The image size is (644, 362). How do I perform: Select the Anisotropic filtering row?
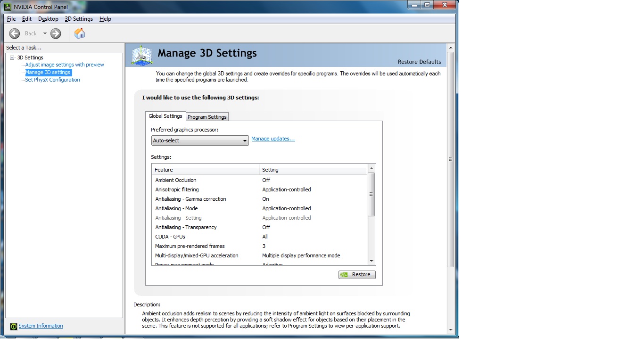point(259,189)
